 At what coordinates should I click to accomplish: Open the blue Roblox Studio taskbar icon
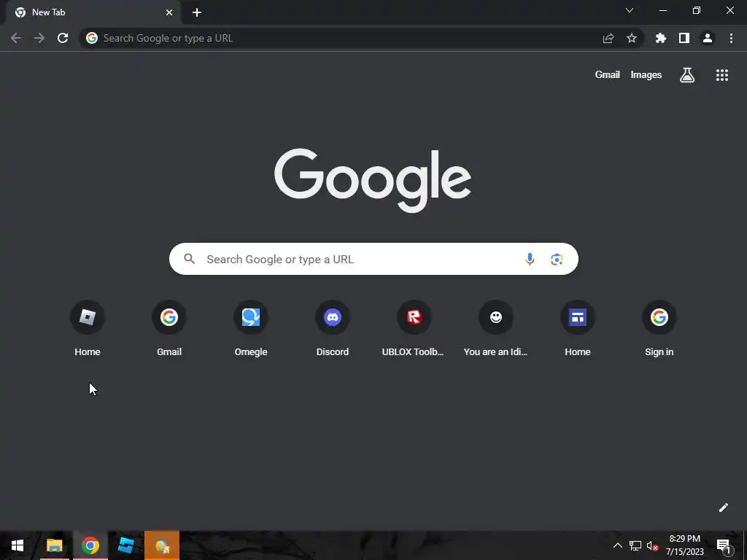coord(125,545)
